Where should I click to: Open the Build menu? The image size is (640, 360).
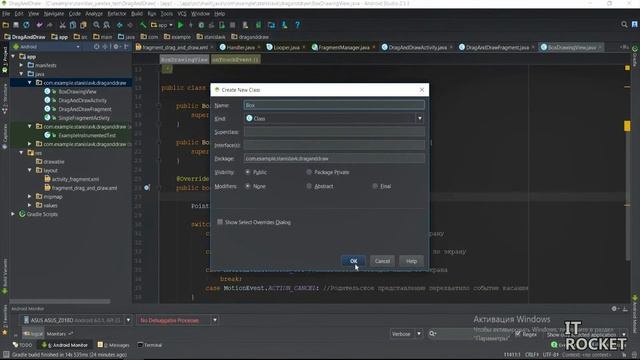[x=137, y=13]
